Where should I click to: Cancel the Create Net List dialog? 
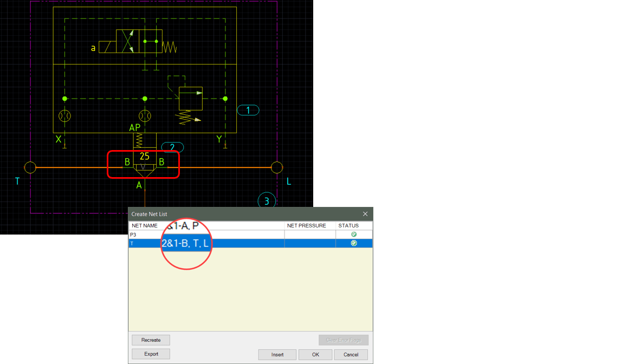click(x=351, y=354)
